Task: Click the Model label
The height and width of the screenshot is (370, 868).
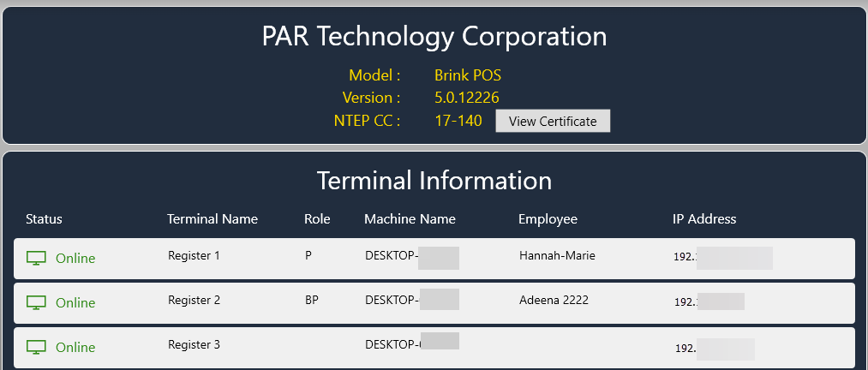Action: coord(374,75)
